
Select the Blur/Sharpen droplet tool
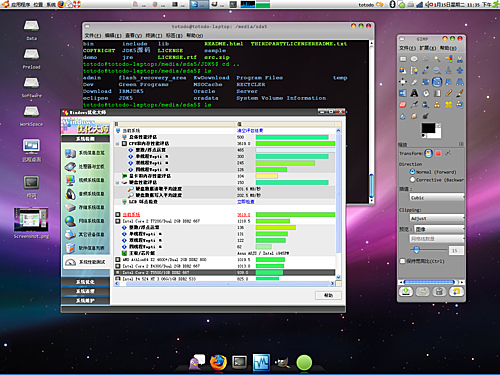point(403,116)
